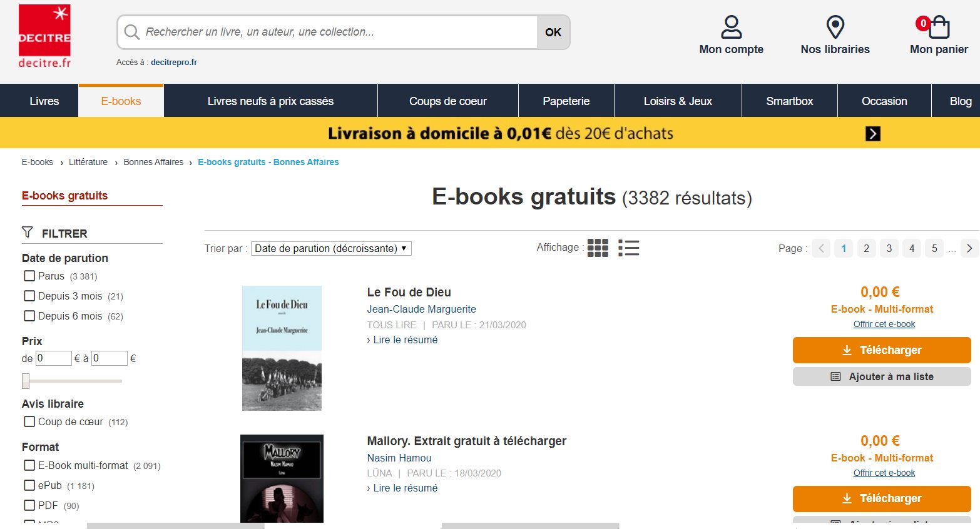Viewport: 980px width, 529px height.
Task: Open the Papeterie menu tab
Action: pyautogui.click(x=566, y=101)
